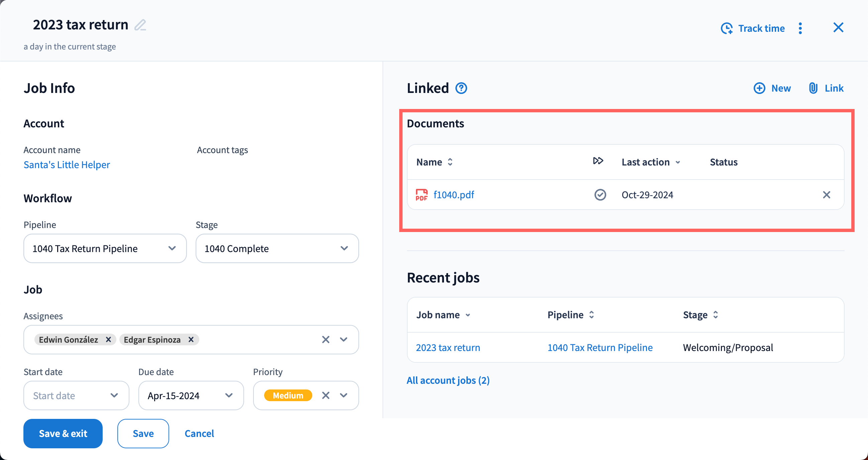The image size is (868, 460).
Task: Click the Link paperclip icon
Action: tap(813, 88)
